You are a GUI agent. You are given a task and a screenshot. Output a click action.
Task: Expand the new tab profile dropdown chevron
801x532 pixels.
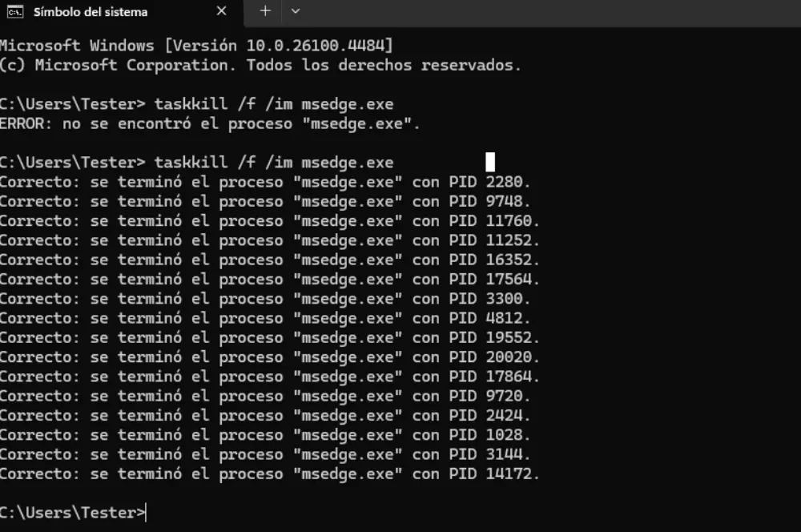pos(296,11)
